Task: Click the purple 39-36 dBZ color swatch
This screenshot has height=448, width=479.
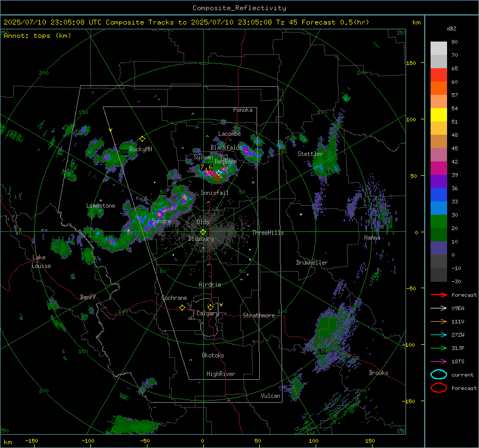Action: coord(439,182)
